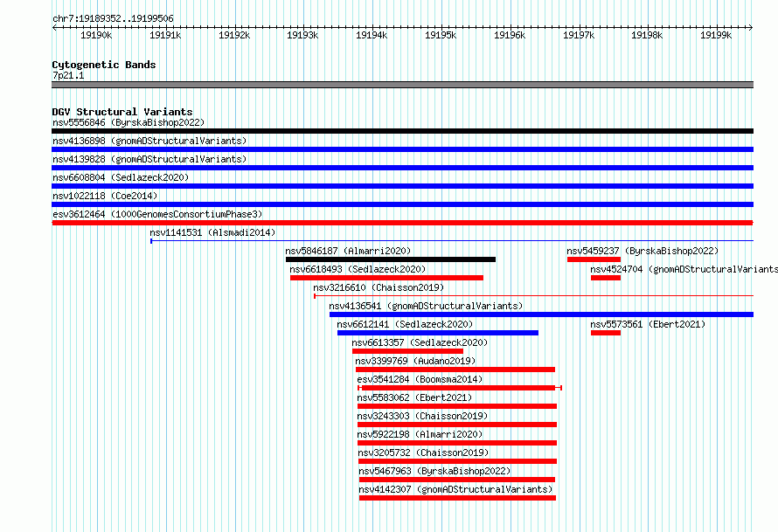Click the 19197k ruler position
The width and height of the screenshot is (778, 532).
click(x=579, y=35)
